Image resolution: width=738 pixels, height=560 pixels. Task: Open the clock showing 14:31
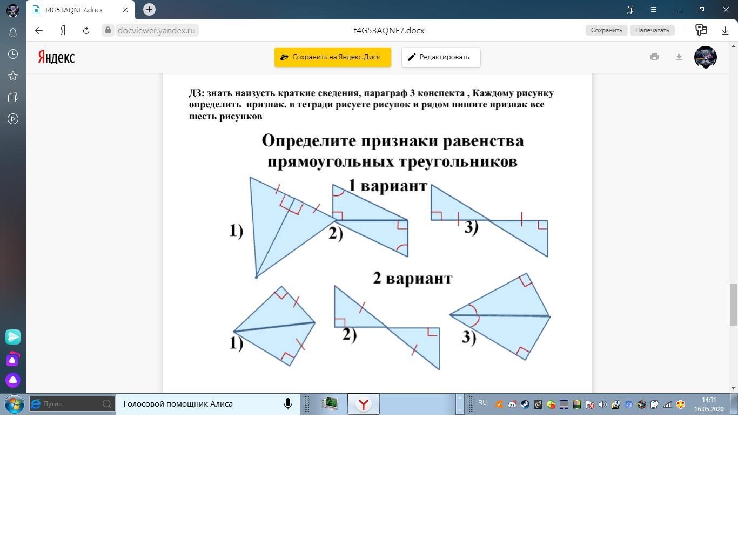point(709,404)
